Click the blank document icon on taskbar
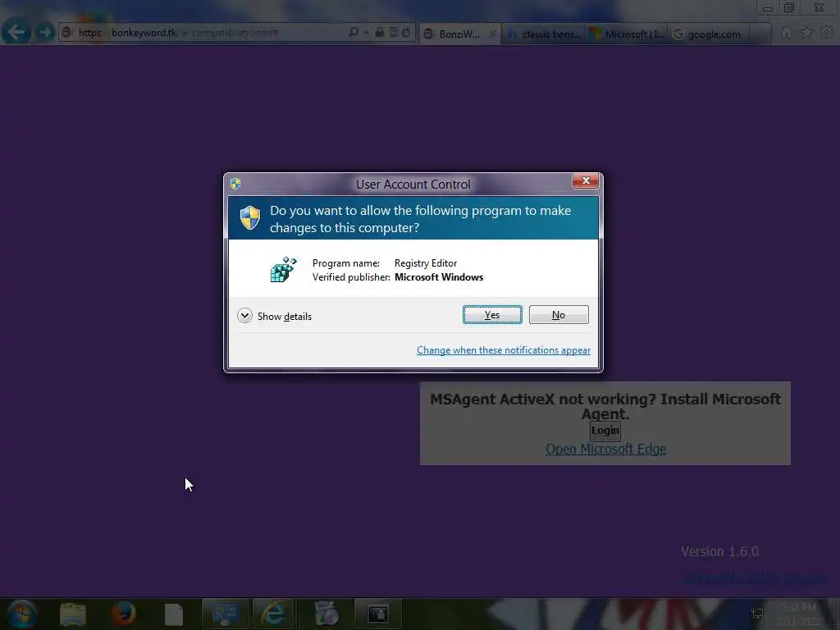Screen dimensions: 840x630 173,614
